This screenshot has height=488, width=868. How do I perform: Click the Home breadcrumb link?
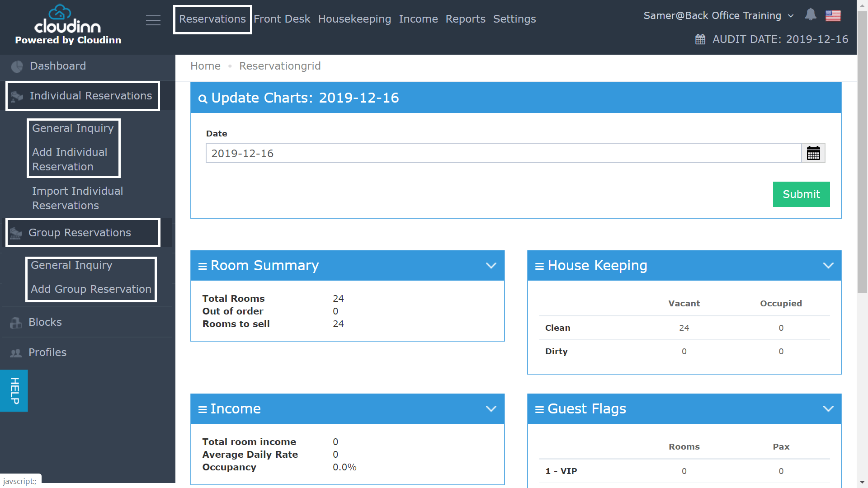(205, 66)
